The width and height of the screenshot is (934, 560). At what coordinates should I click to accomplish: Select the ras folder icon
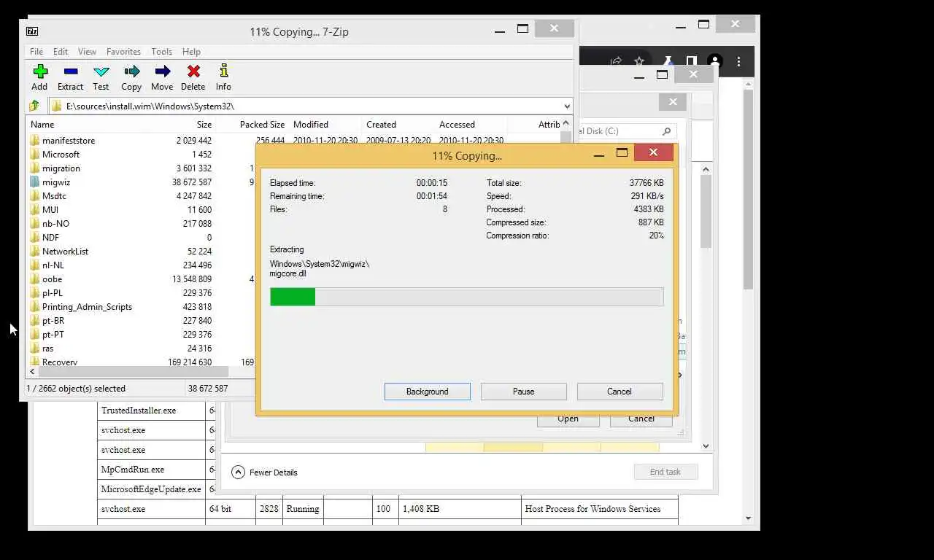(35, 348)
